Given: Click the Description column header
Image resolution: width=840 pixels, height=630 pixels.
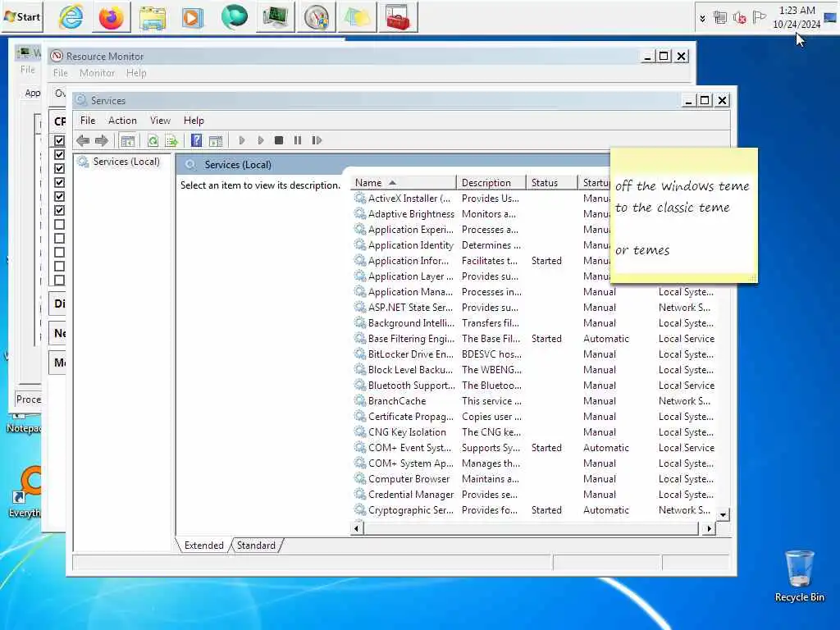Looking at the screenshot, I should (x=491, y=183).
